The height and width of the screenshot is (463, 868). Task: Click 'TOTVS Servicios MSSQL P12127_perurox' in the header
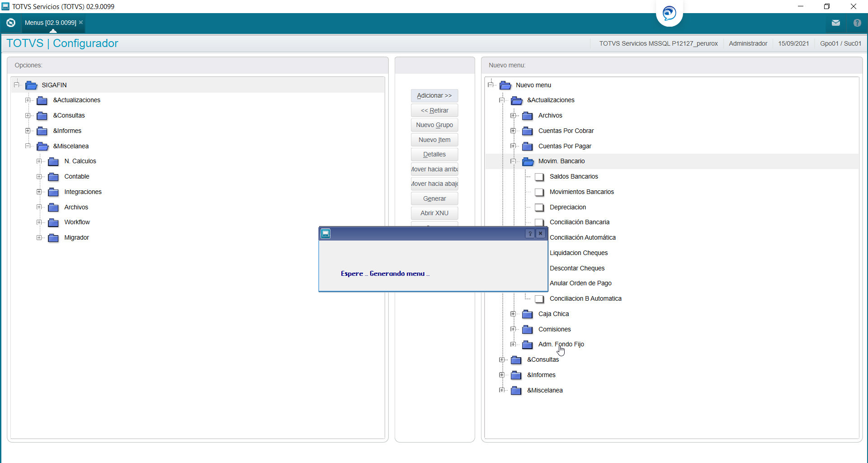pos(659,43)
